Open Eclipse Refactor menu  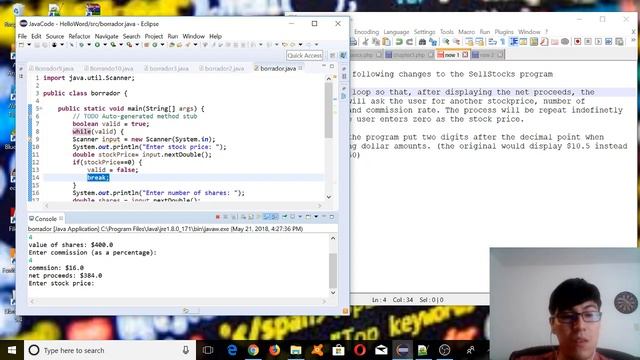pos(79,36)
